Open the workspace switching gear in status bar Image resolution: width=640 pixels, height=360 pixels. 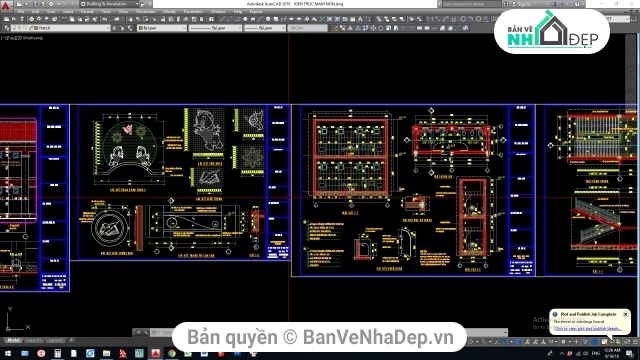click(563, 342)
